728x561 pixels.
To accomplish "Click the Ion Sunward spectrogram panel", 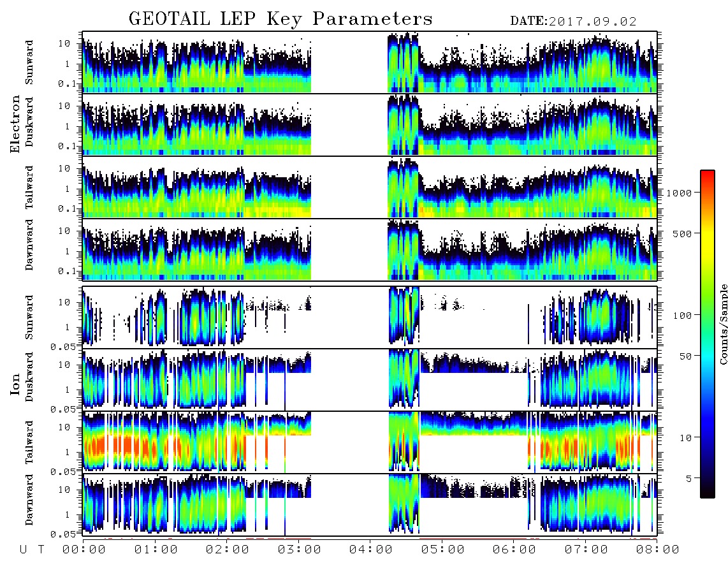I will click(370, 317).
